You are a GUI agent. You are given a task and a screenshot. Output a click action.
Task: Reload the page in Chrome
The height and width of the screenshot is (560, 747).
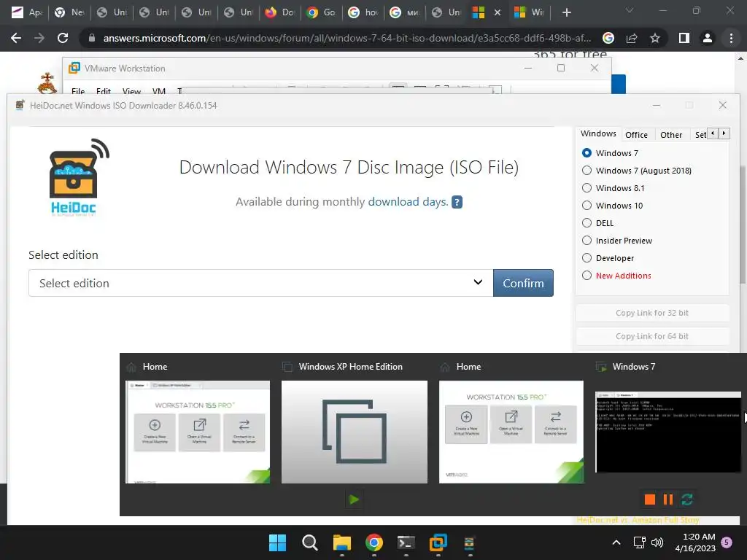(x=63, y=38)
